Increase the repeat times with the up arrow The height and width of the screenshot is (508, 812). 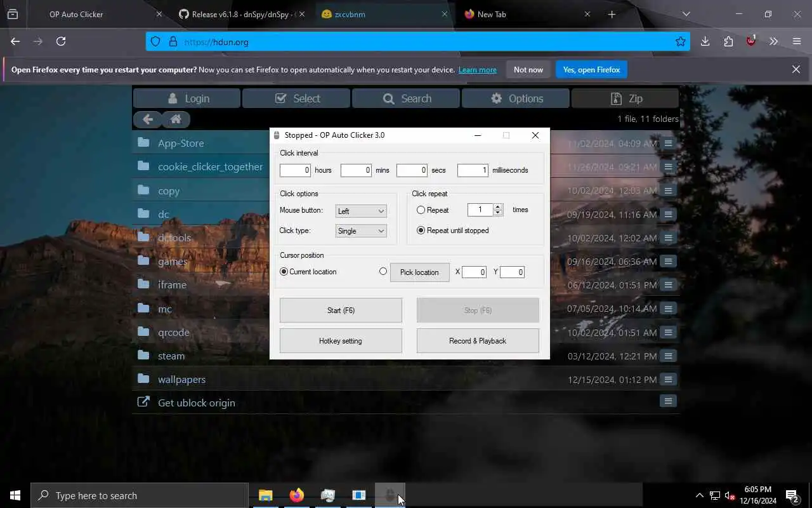(498, 206)
